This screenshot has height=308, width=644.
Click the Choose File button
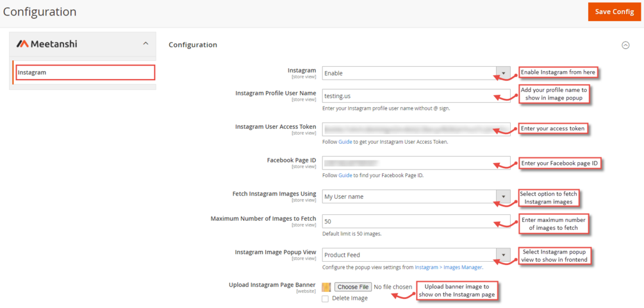tap(353, 287)
